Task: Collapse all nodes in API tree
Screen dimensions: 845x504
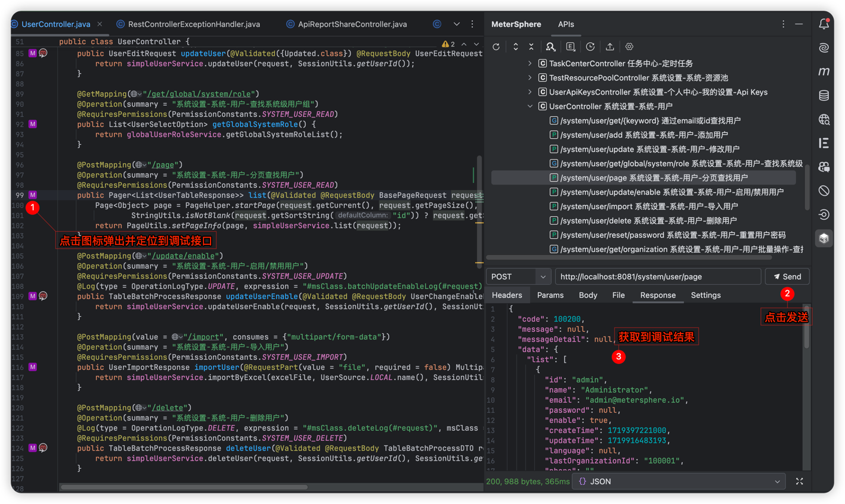Action: [x=531, y=46]
